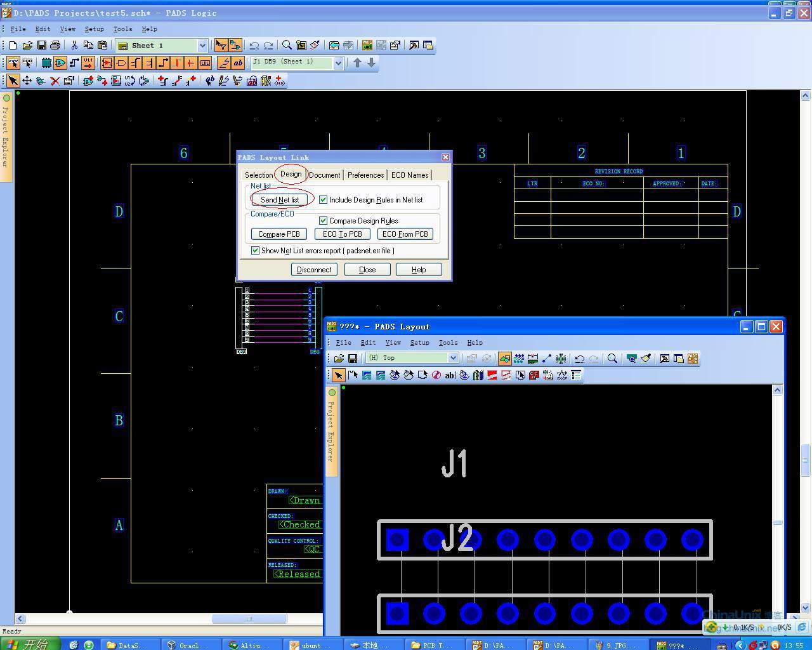812x650 pixels.
Task: Undo last action in PADS Logic
Action: point(254,45)
